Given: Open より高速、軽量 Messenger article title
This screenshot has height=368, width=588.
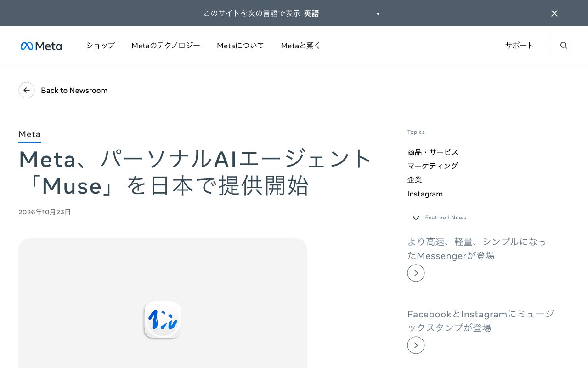Looking at the screenshot, I should [x=477, y=248].
